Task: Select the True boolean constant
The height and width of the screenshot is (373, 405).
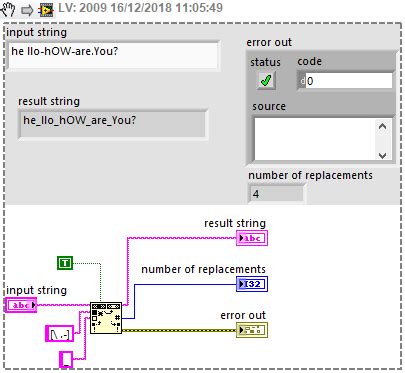Action: tap(65, 263)
